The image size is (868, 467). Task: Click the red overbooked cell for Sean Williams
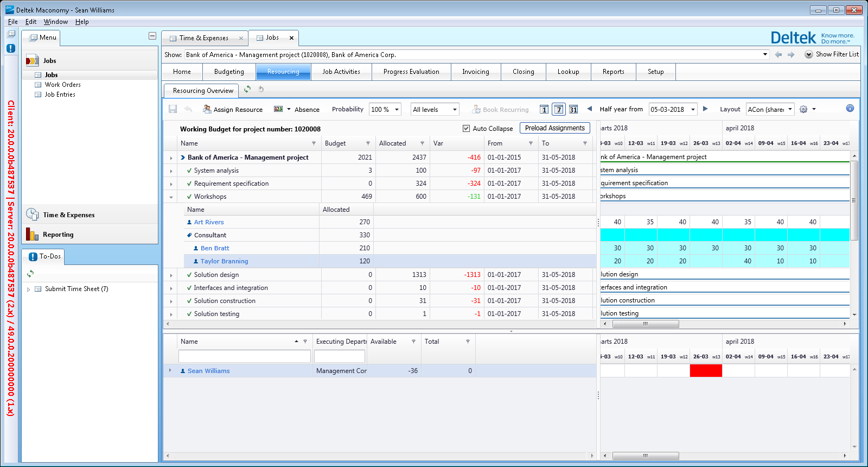coord(706,371)
